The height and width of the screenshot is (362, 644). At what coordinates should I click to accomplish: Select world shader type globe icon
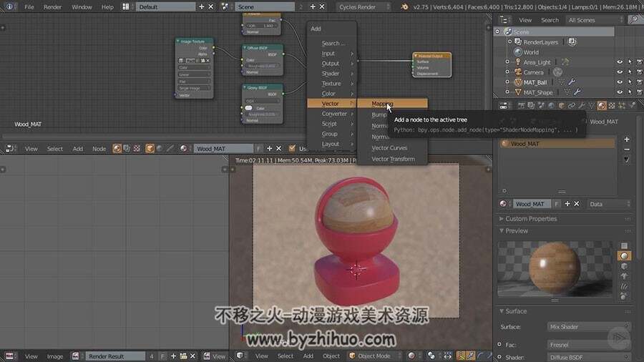tap(160, 149)
